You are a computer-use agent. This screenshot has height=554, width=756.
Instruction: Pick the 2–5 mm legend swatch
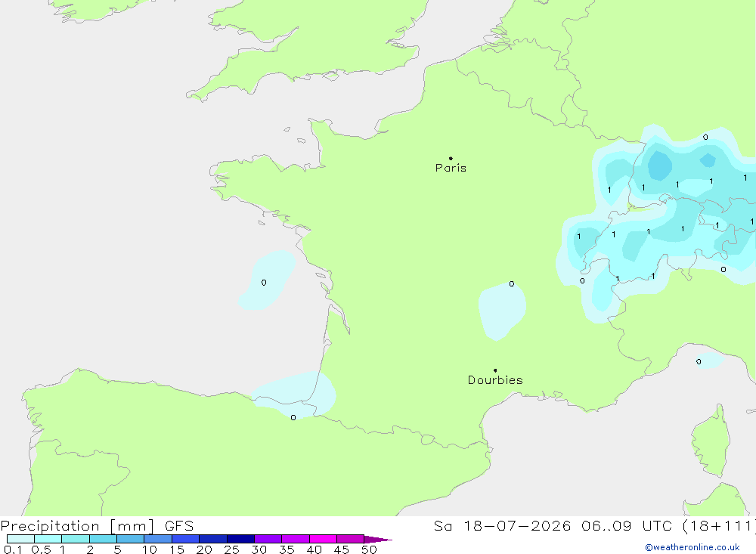point(103,539)
